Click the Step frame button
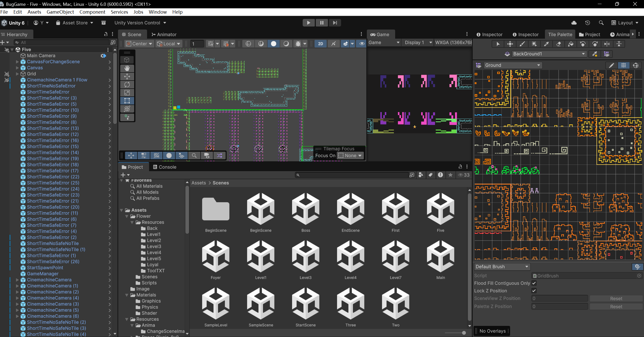Screen dimensions: 644x337 335,23
